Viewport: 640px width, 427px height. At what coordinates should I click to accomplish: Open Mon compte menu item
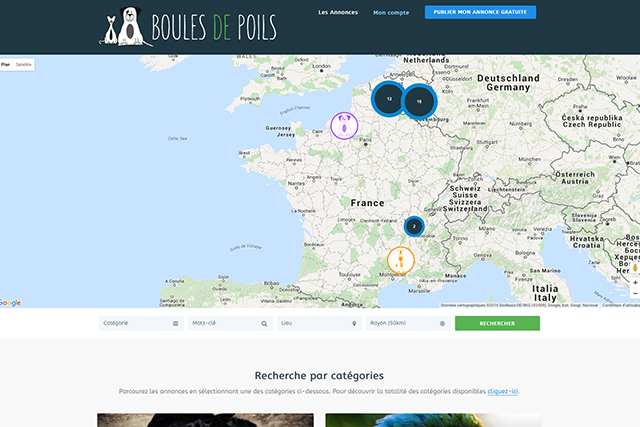coord(391,13)
